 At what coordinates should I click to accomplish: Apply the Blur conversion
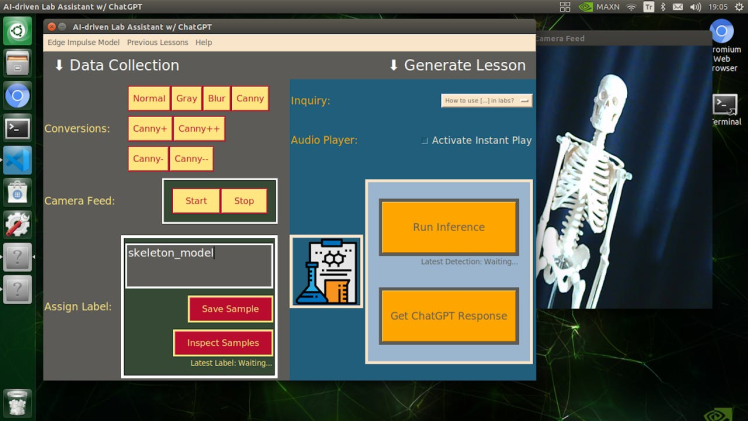coord(217,99)
